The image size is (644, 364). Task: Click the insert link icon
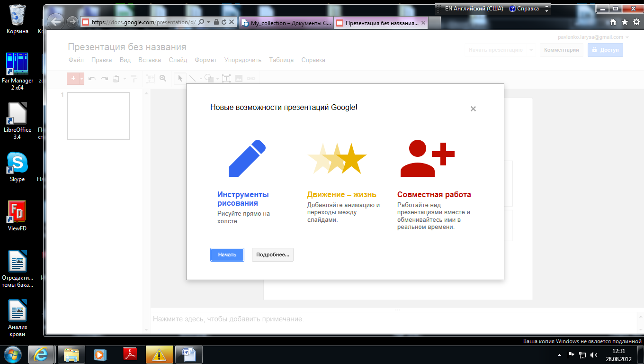(251, 79)
